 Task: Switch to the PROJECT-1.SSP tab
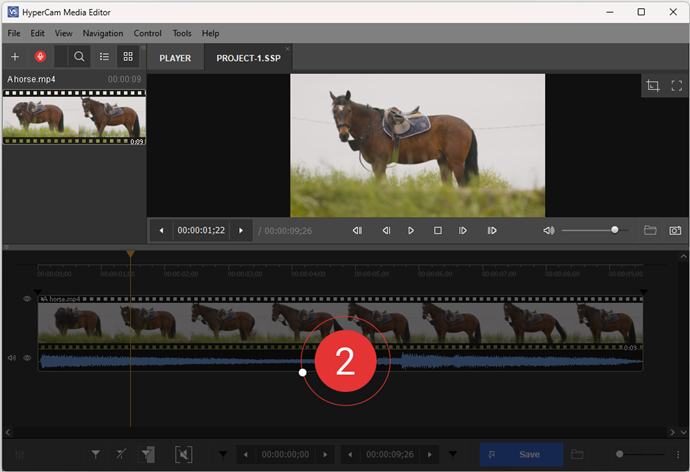(248, 58)
